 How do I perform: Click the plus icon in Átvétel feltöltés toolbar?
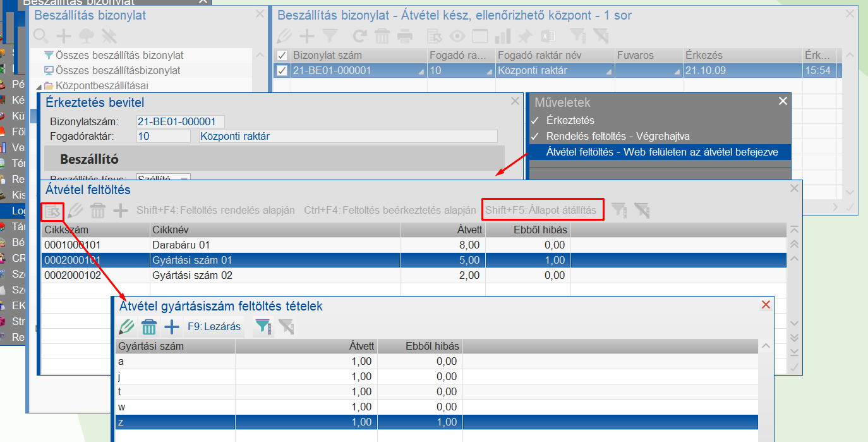point(120,210)
